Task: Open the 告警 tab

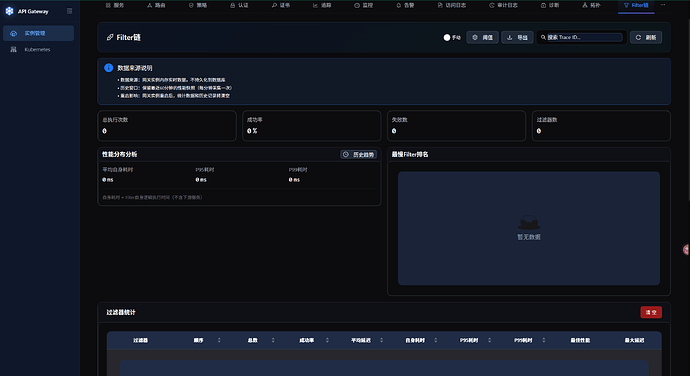Action: coord(405,5)
